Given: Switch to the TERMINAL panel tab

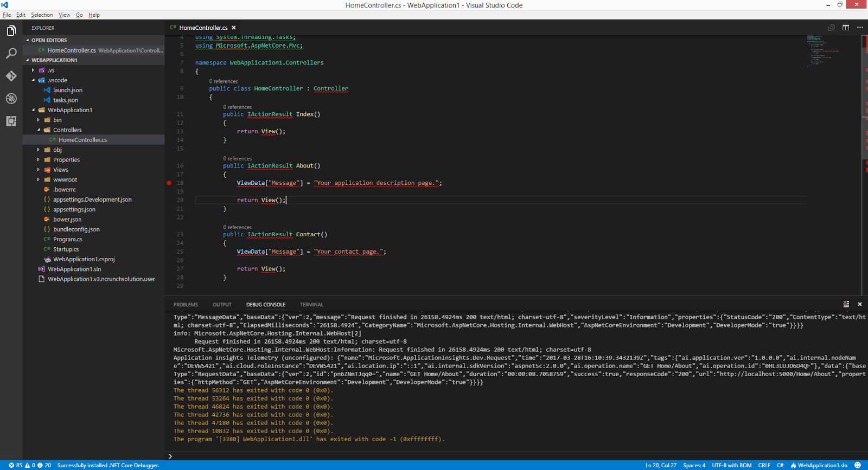Looking at the screenshot, I should point(311,305).
